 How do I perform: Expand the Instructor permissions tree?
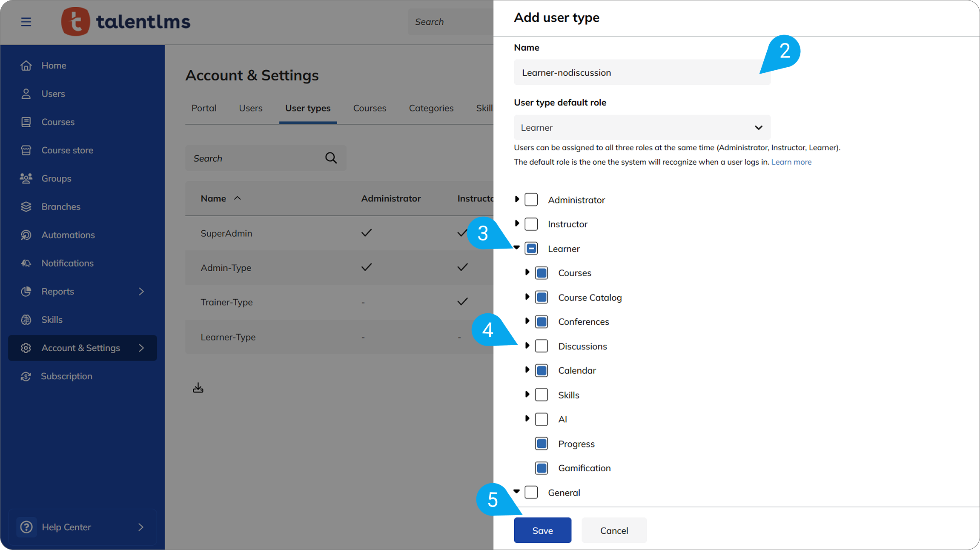[517, 223]
